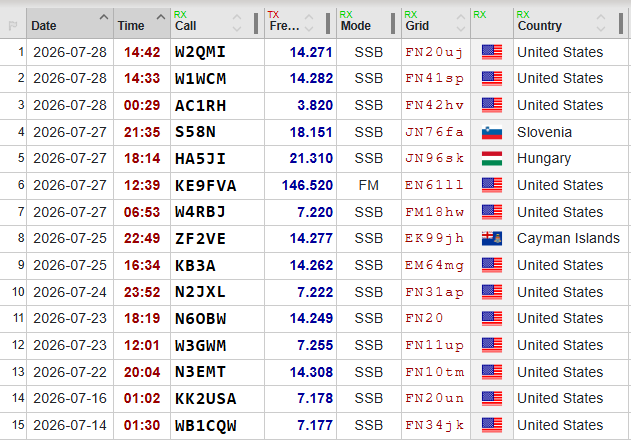Click the US flag for WB1CQW
This screenshot has width=631, height=442.
point(492,425)
